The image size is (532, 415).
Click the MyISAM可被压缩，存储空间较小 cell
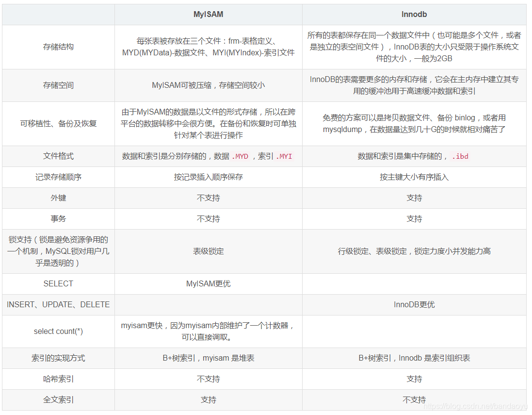[x=209, y=85]
